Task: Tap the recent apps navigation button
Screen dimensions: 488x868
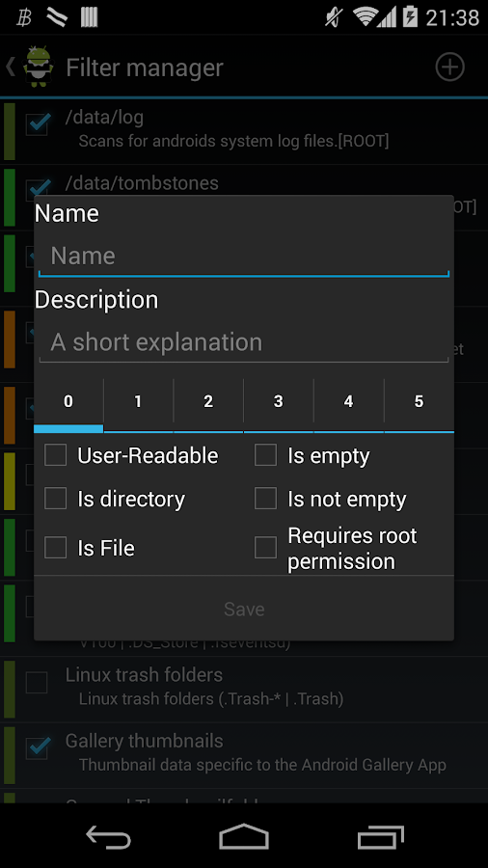Action: click(380, 836)
